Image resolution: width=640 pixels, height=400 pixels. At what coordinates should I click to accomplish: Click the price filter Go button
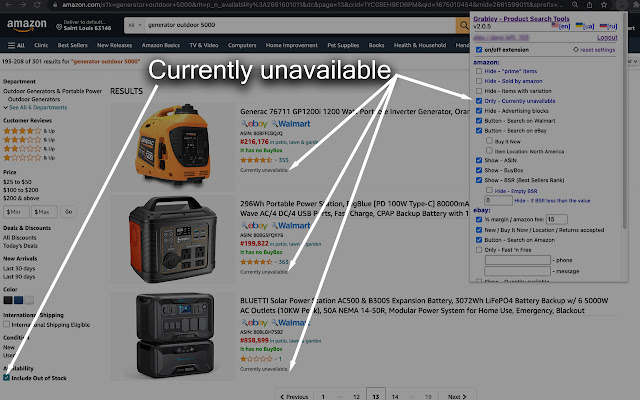click(69, 212)
